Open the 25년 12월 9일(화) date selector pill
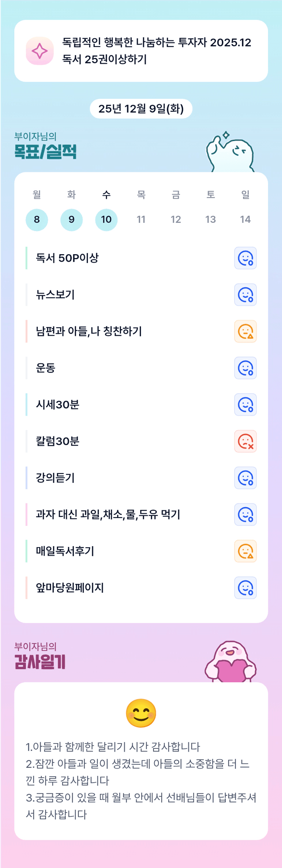282x868 pixels. click(x=141, y=109)
